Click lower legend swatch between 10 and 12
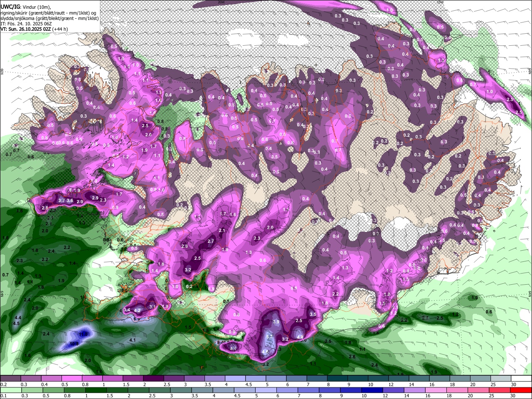The image size is (532, 399). (372, 390)
